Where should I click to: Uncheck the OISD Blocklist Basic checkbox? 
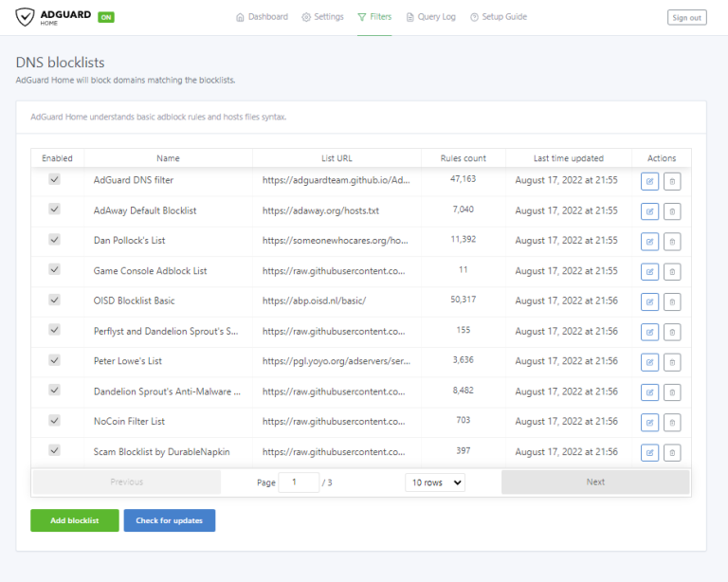[x=54, y=300]
